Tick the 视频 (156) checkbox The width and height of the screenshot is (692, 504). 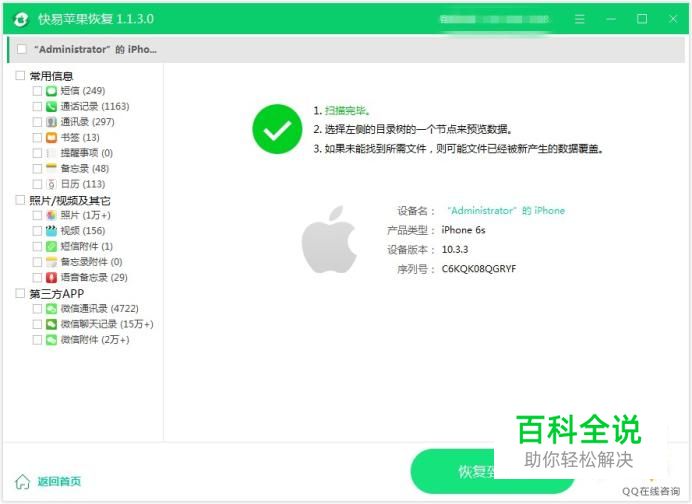[x=37, y=231]
